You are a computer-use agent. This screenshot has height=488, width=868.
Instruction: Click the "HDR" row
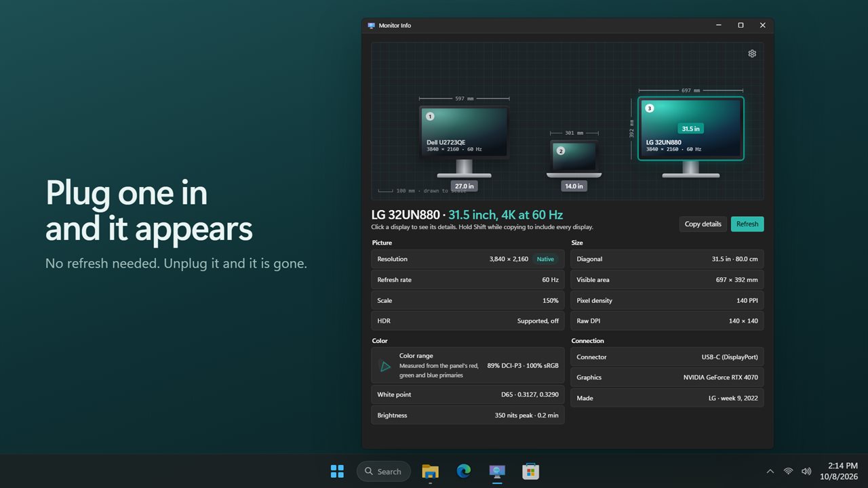[468, 321]
